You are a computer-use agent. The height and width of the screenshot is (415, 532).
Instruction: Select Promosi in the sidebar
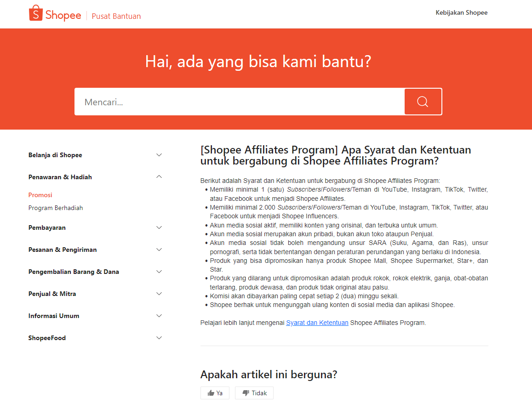40,195
